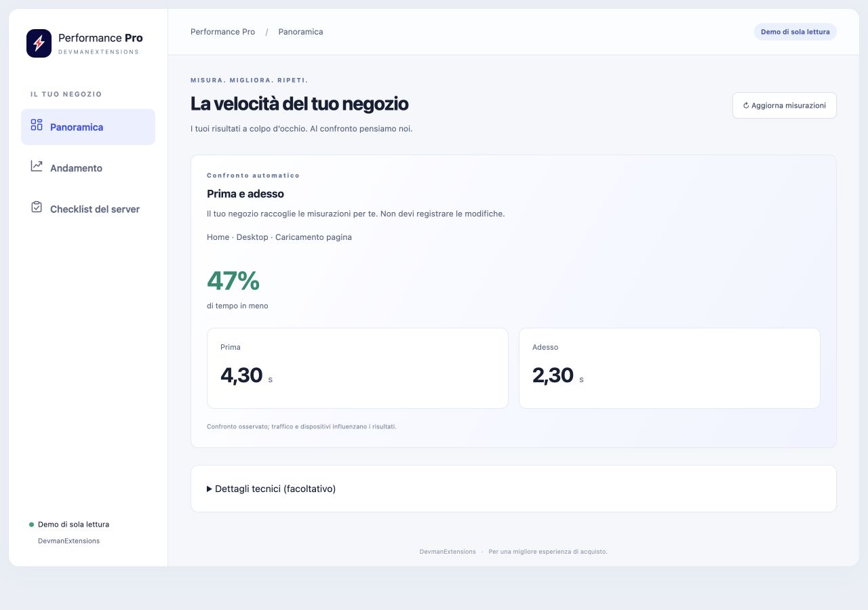Click the green status dot in sidebar footer
Screen dimensions: 868x610
pos(31,525)
